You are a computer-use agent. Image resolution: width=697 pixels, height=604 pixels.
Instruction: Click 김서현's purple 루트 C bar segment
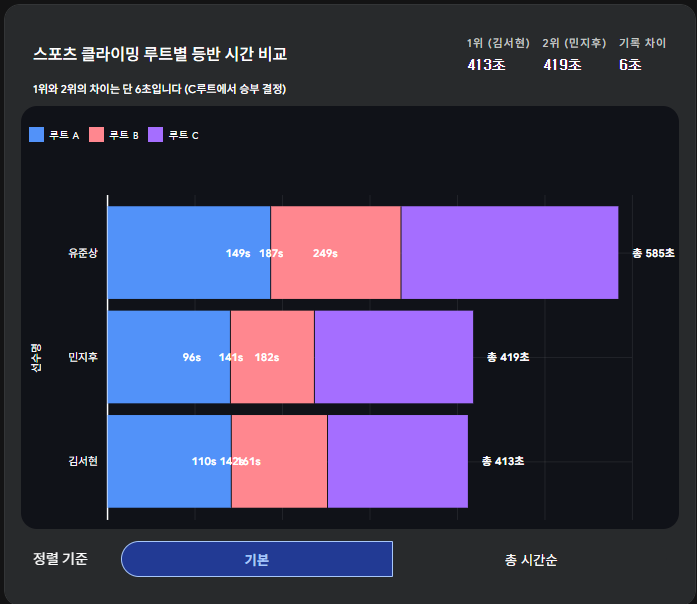point(397,461)
